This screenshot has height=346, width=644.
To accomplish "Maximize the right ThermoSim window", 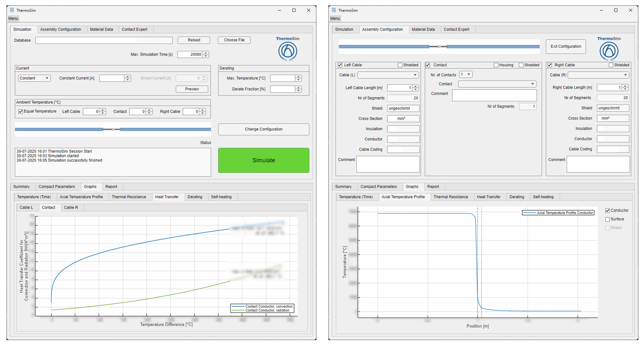I will click(616, 10).
